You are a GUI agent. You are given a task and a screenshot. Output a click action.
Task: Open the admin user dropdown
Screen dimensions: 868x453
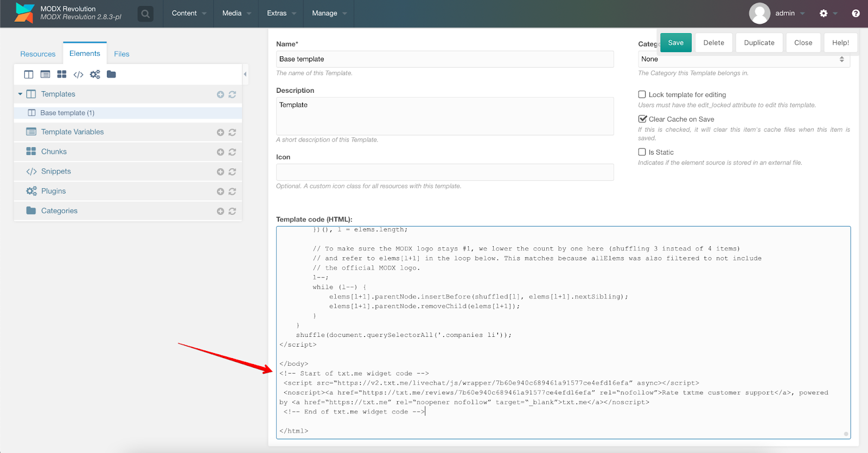[790, 14]
